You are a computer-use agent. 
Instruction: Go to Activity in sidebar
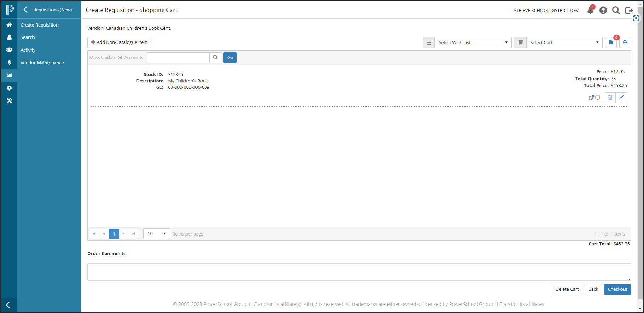[x=28, y=50]
